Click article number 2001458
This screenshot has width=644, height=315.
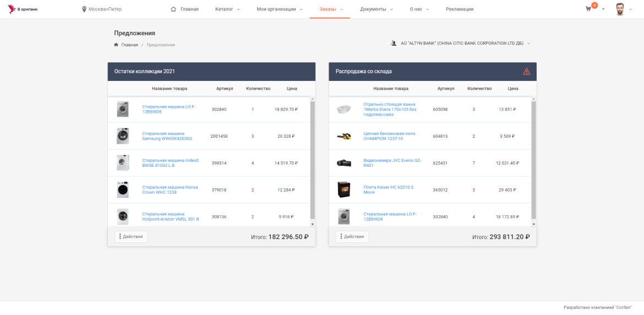pyautogui.click(x=219, y=136)
